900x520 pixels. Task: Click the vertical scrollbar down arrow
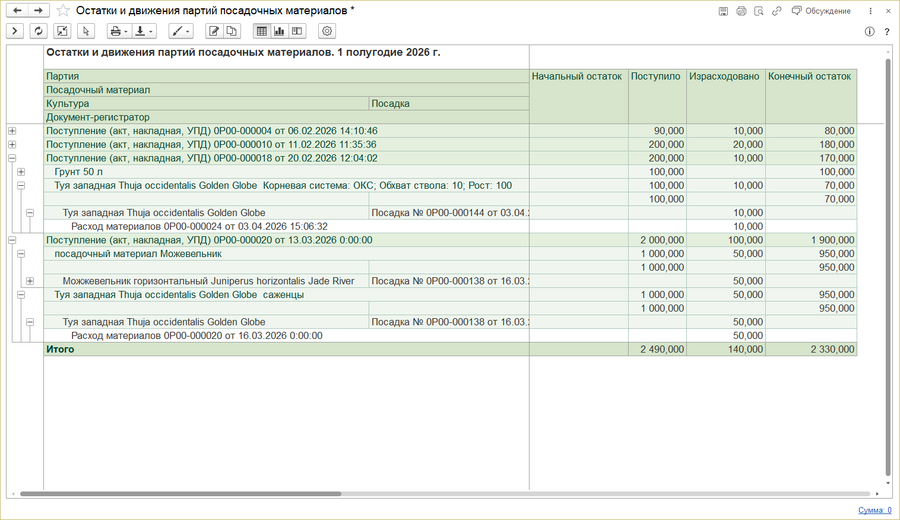(888, 483)
